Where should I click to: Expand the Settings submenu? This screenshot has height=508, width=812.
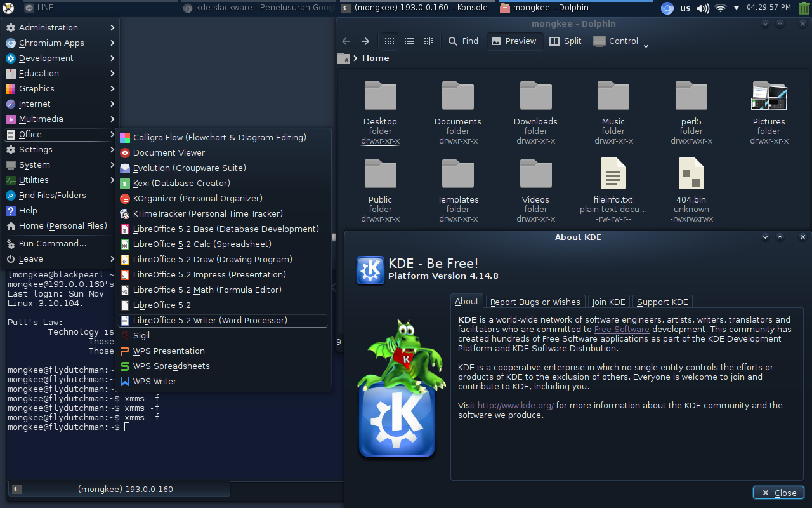[61, 150]
